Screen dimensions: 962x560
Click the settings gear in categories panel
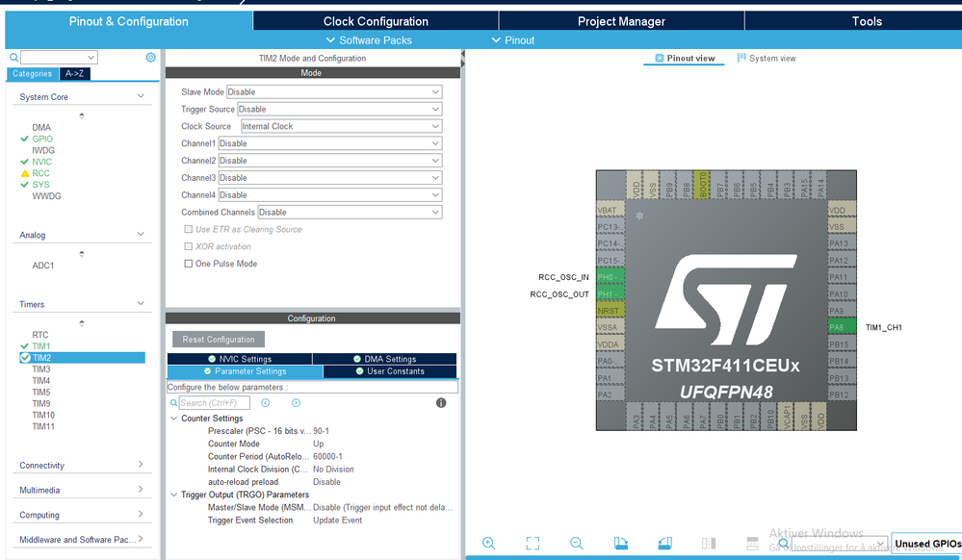click(150, 58)
